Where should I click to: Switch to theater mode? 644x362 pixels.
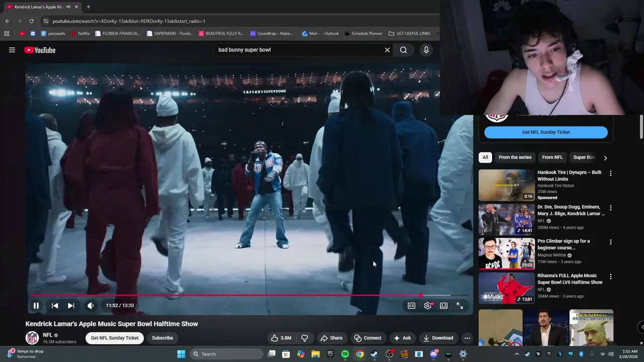tap(444, 306)
